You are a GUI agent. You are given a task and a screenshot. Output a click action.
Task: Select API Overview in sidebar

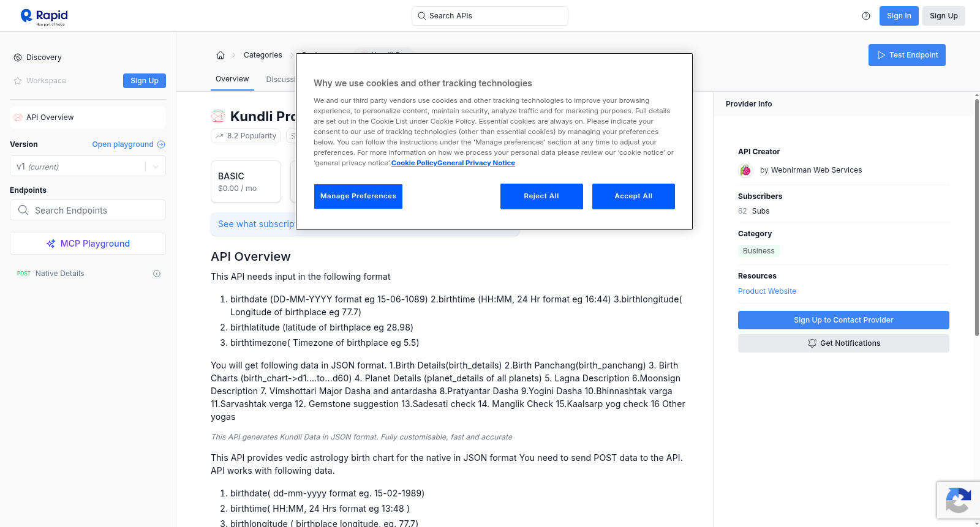(x=88, y=118)
